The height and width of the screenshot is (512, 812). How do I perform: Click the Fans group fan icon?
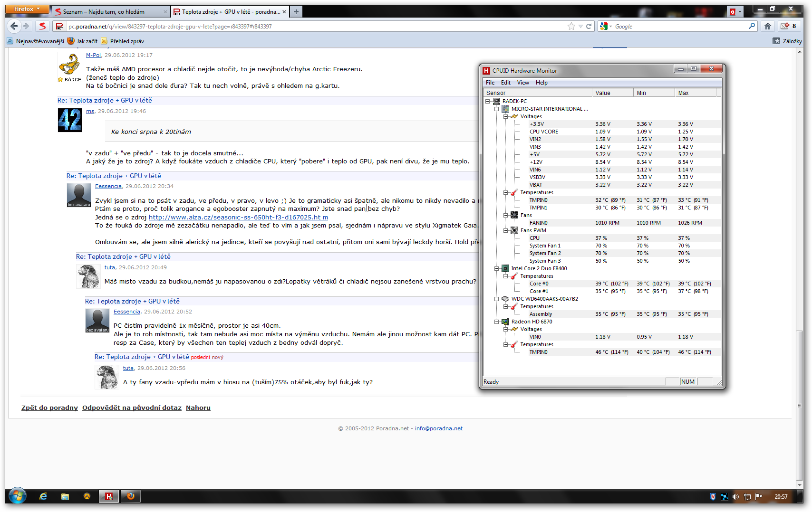coord(514,215)
